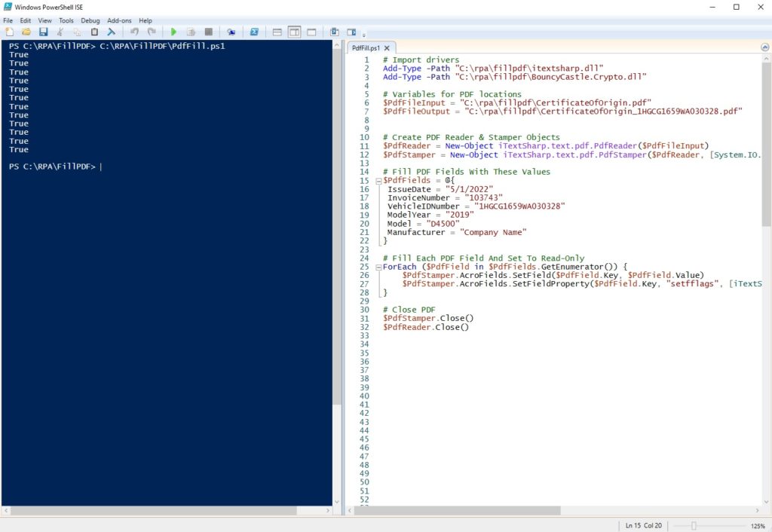Adjust the zoom slider in status bar
This screenshot has height=532, width=772.
tap(694, 526)
